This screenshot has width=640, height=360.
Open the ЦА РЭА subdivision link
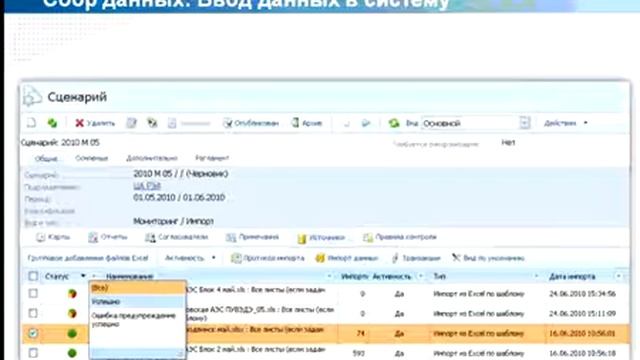tap(147, 186)
